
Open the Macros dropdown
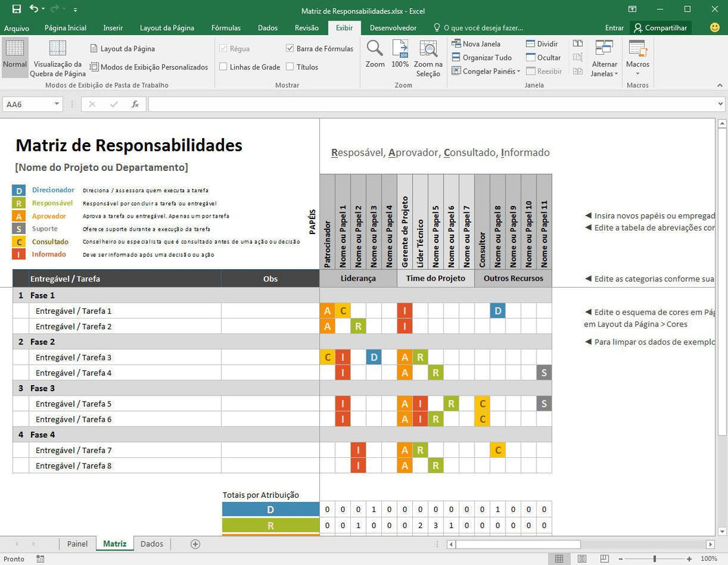[637, 58]
